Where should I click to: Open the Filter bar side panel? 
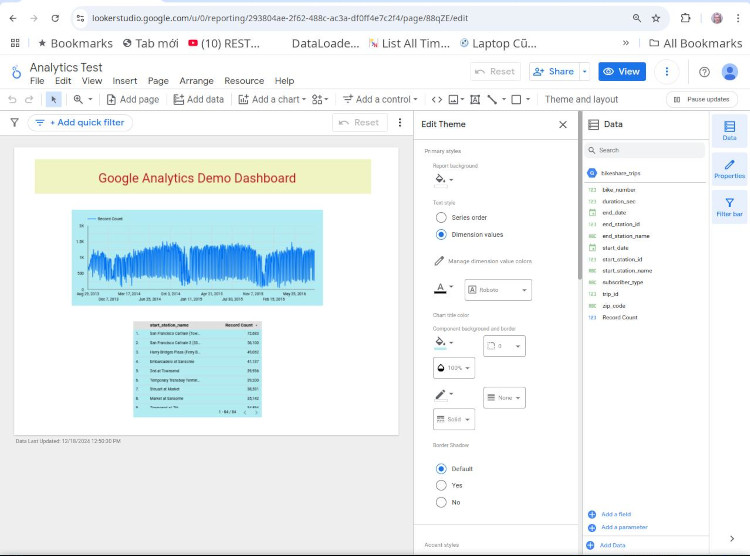click(729, 208)
